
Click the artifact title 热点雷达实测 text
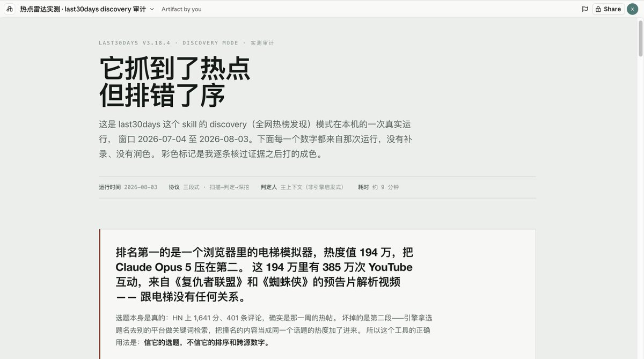pyautogui.click(x=83, y=9)
